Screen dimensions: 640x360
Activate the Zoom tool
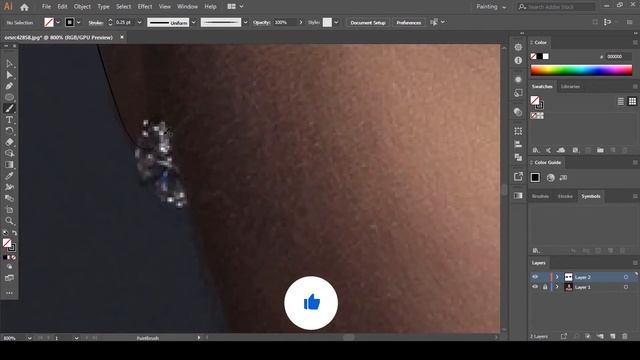pyautogui.click(x=9, y=221)
